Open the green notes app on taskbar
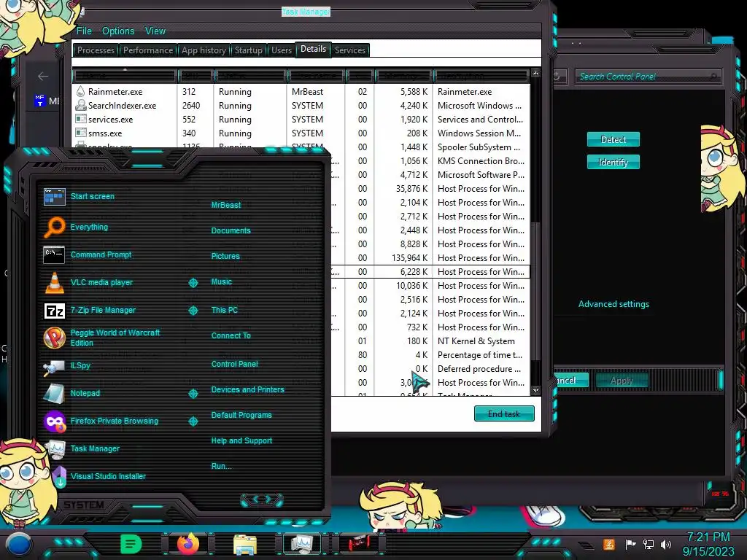Screen dimensions: 747x560 (131, 544)
